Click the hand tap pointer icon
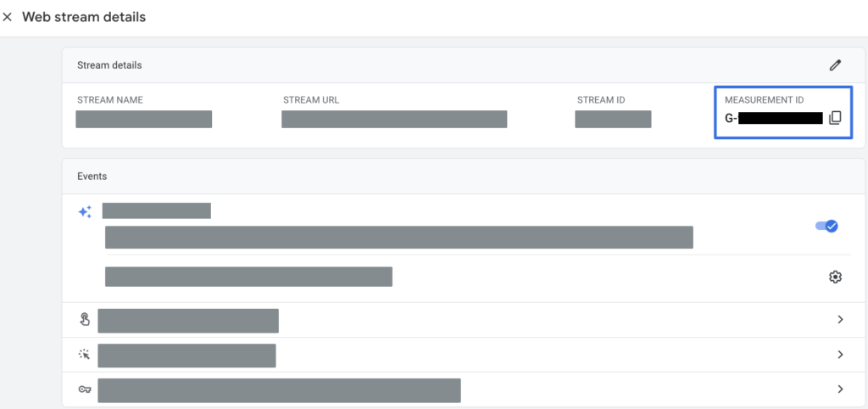Viewport: 868px width, 409px height. tap(84, 319)
